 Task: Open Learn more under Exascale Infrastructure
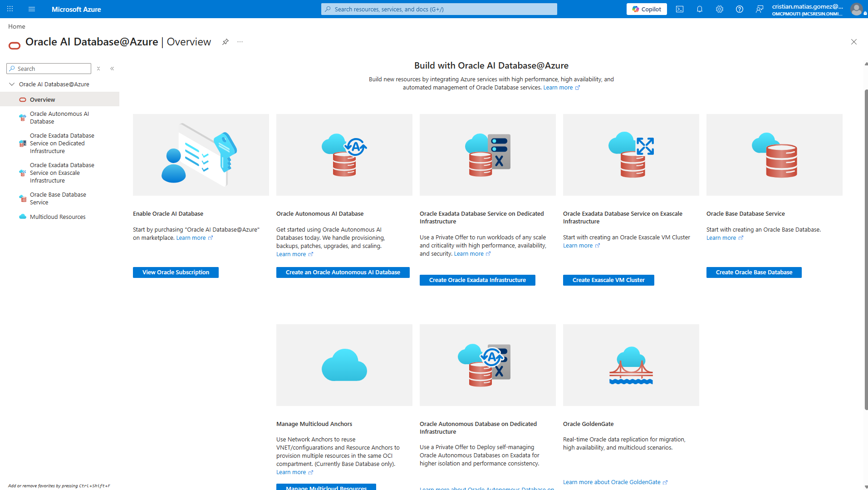coord(582,246)
